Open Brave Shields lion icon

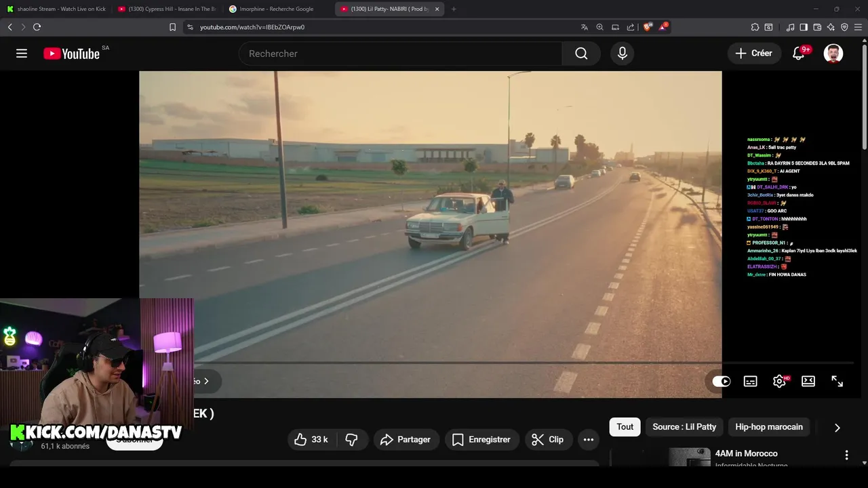pos(647,27)
